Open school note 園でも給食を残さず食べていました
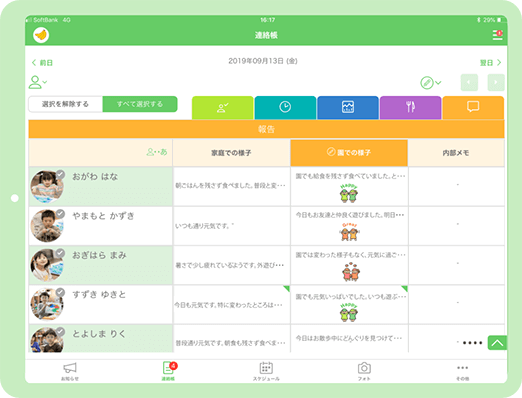Viewport: 522px width, 398px height. click(x=350, y=176)
